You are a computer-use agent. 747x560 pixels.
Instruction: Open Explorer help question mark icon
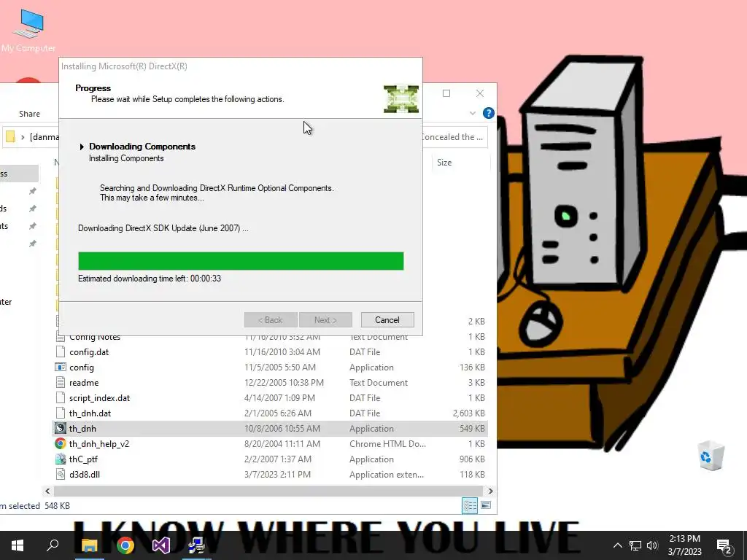click(488, 113)
